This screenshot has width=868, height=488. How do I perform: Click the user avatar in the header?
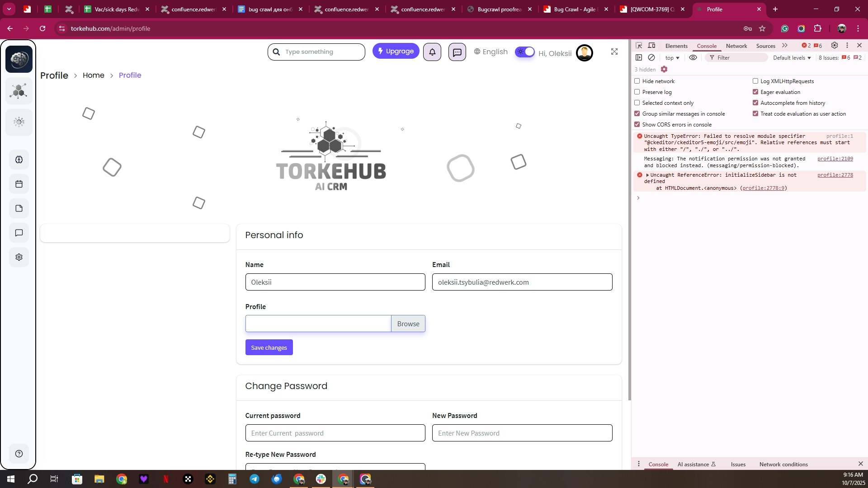point(585,53)
